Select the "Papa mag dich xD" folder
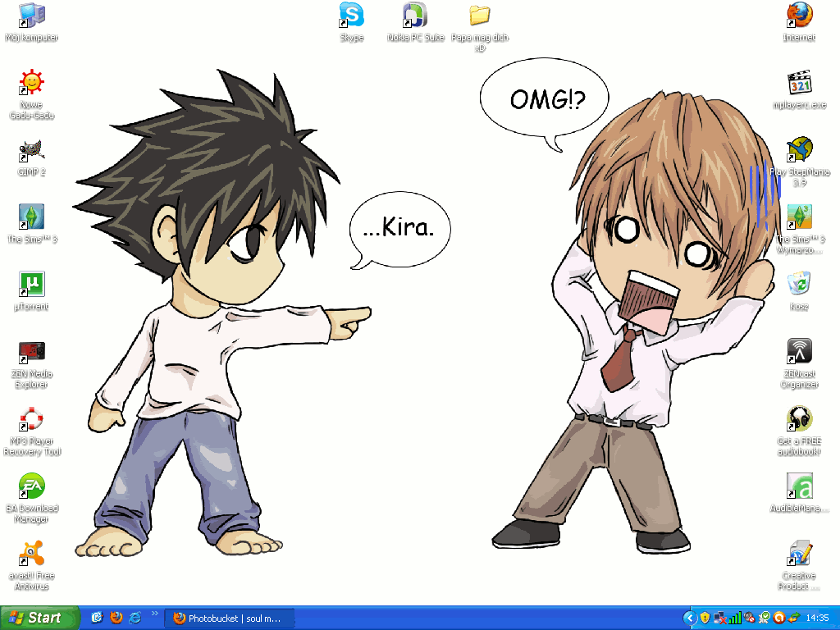 (480, 15)
